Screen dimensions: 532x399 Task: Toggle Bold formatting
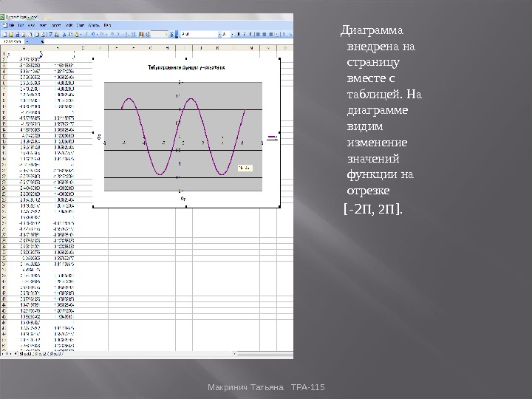pyautogui.click(x=238, y=34)
